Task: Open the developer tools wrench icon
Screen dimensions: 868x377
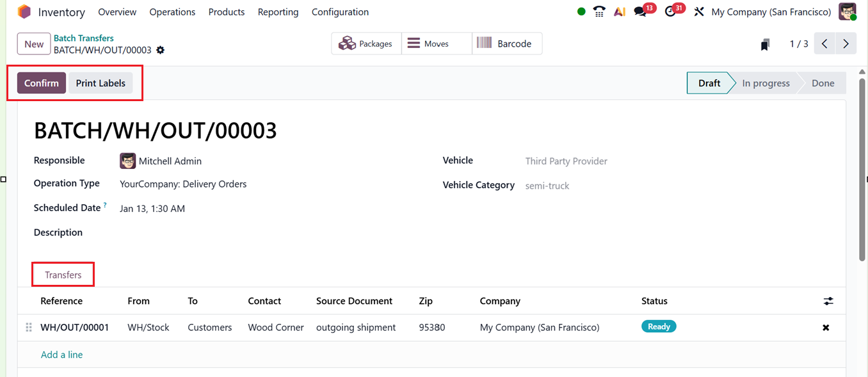Action: (x=698, y=12)
